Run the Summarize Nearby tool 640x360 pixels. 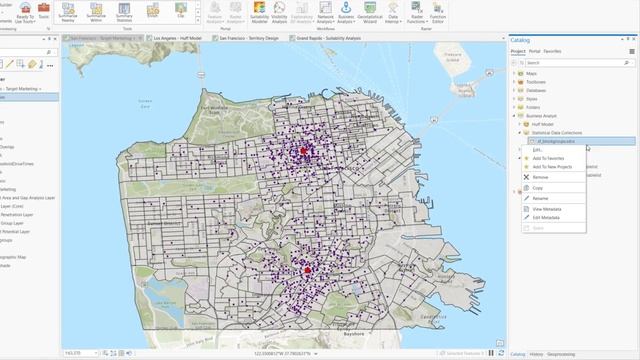pos(68,12)
